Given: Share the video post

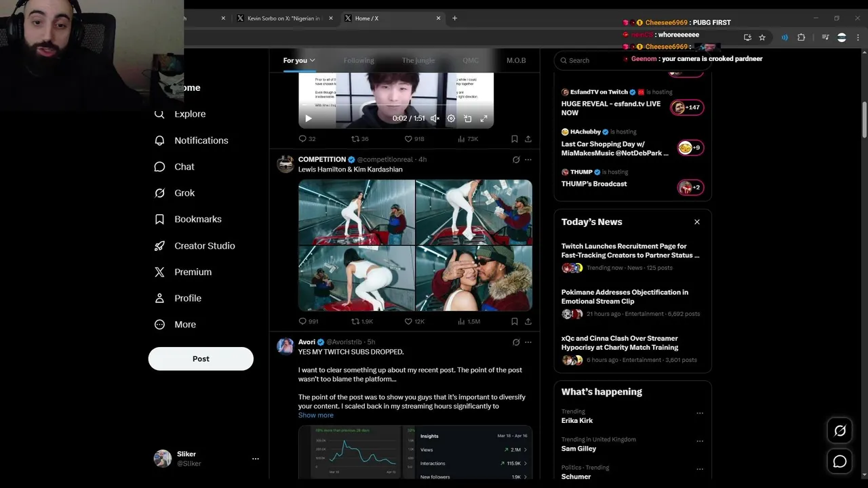Looking at the screenshot, I should tap(528, 139).
